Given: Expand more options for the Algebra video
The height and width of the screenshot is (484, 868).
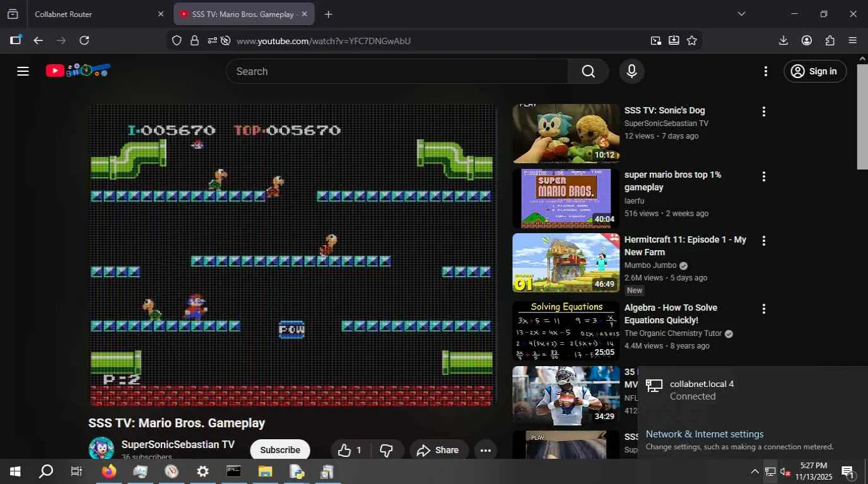Looking at the screenshot, I should point(763,309).
